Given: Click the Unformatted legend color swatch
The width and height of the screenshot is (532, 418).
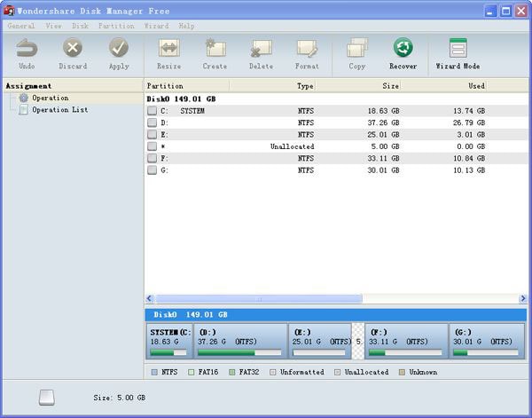Looking at the screenshot, I should (x=272, y=372).
